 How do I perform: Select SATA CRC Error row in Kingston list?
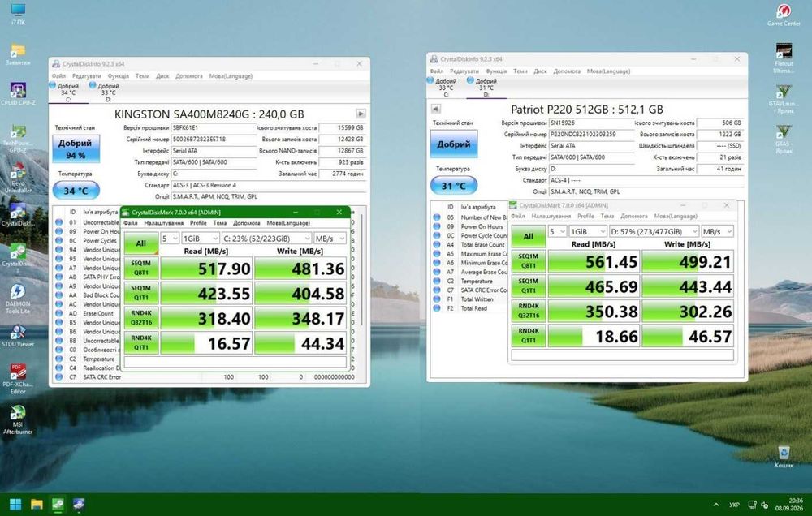(x=205, y=376)
